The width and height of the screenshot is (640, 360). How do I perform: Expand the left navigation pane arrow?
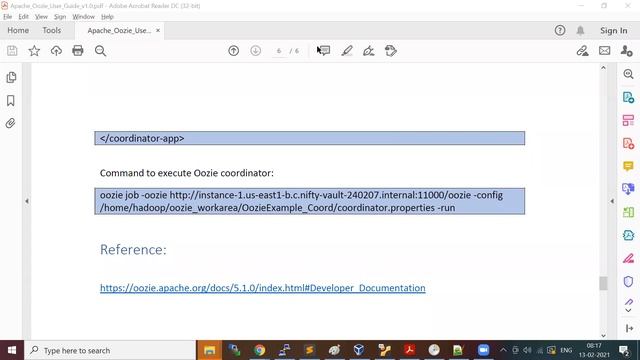click(x=27, y=201)
